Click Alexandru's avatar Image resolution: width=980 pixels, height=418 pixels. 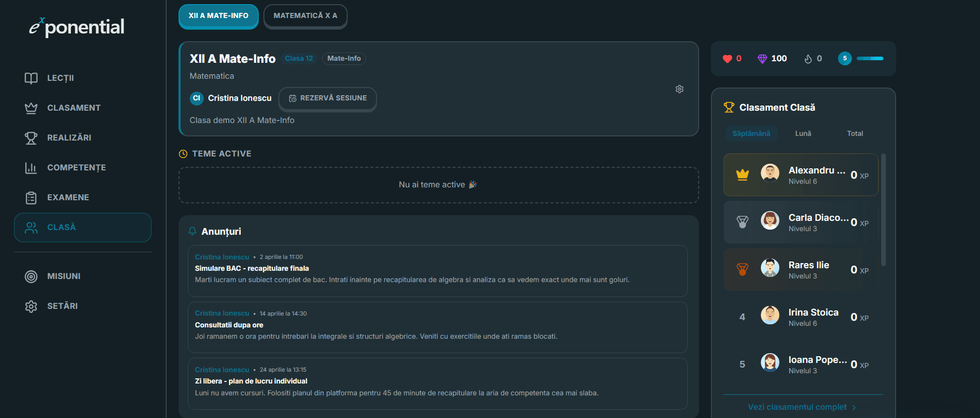click(770, 173)
